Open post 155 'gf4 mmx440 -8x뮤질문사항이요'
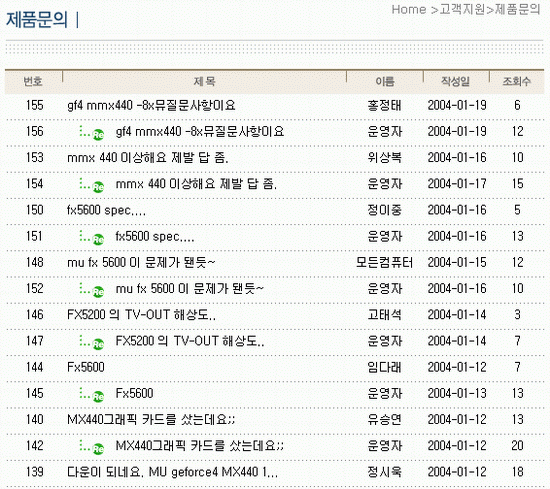This screenshot has height=489, width=550. pos(151,105)
